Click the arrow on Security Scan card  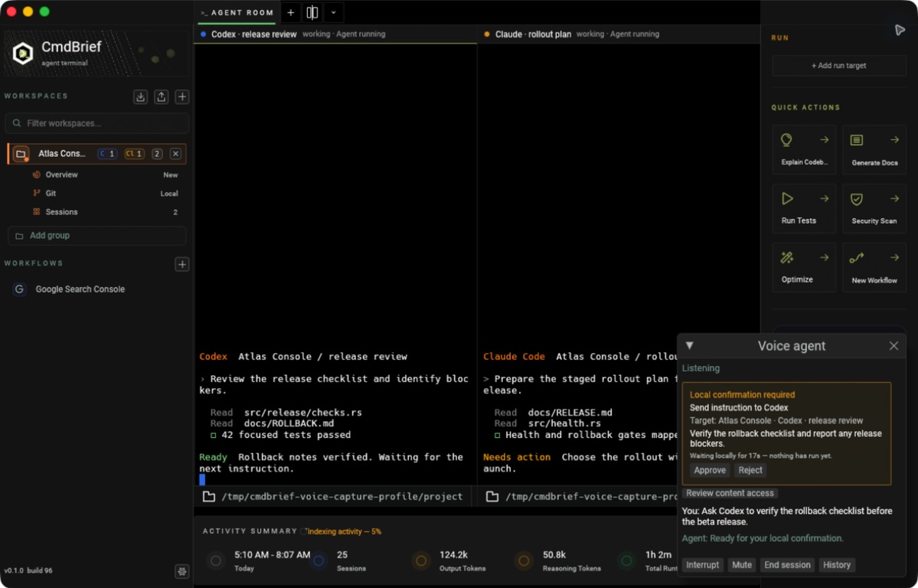point(894,198)
